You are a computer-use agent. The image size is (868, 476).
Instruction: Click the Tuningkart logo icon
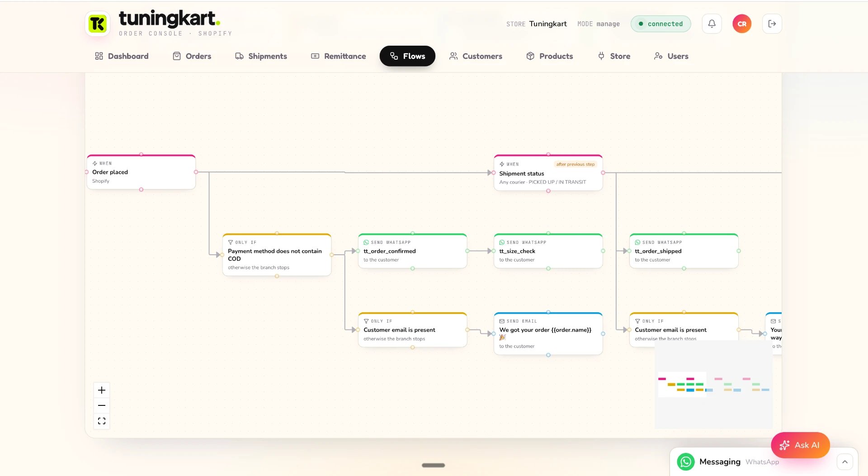pyautogui.click(x=97, y=24)
